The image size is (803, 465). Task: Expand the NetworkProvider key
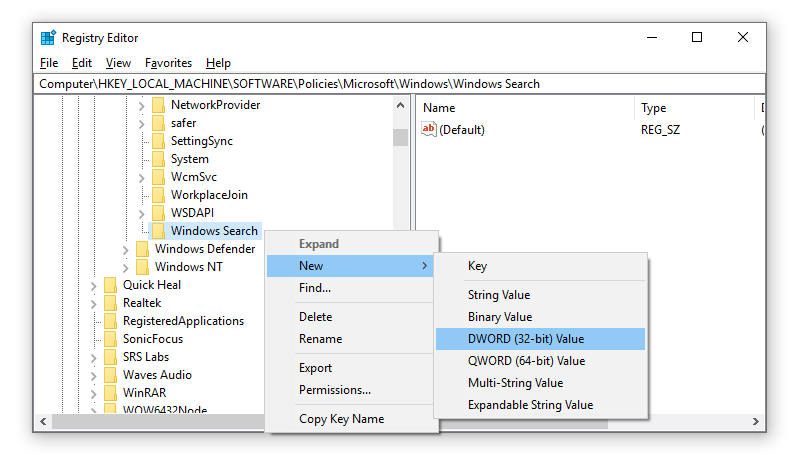[x=141, y=106]
